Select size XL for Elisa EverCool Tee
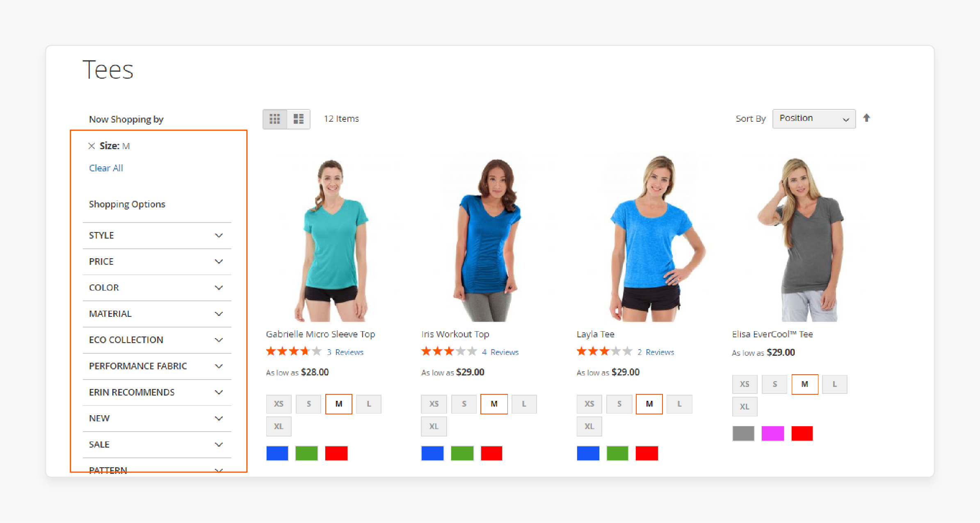 point(745,407)
